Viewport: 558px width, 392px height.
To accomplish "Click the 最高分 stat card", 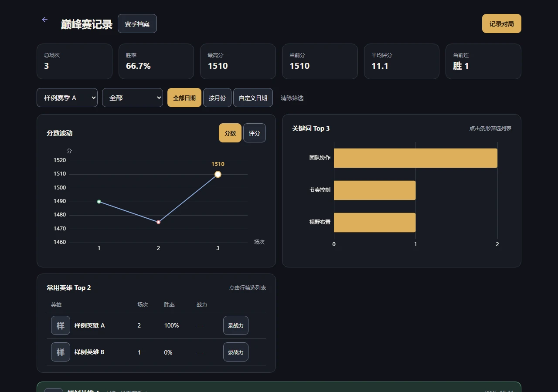I will tap(238, 61).
